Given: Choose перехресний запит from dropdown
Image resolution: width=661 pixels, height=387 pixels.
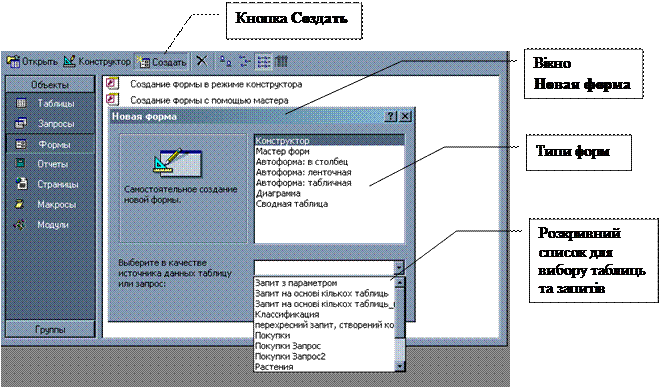Looking at the screenshot, I should pos(324,325).
